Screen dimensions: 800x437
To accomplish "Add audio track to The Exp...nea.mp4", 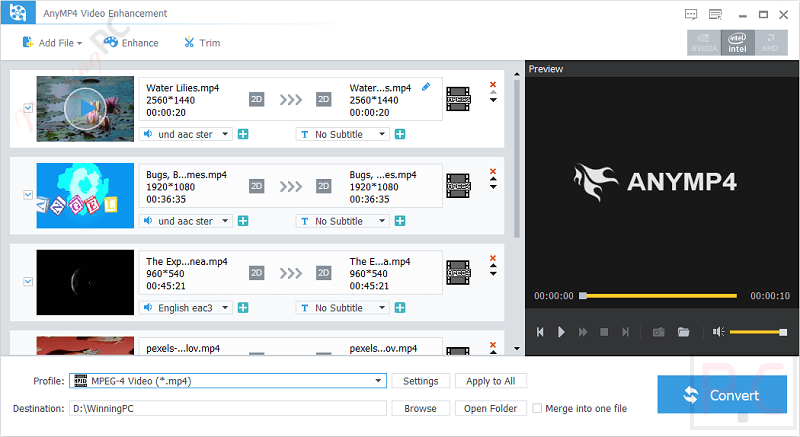I will 243,307.
